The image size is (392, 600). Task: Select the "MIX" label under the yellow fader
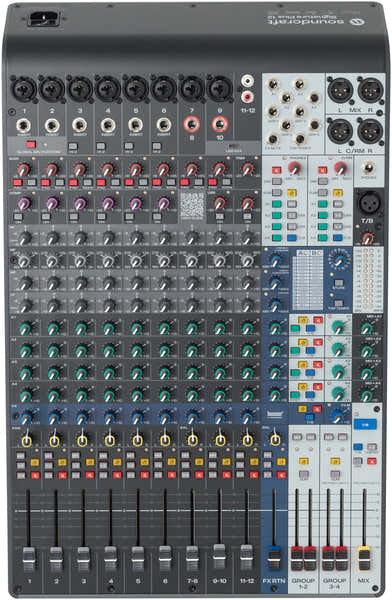coord(363,580)
